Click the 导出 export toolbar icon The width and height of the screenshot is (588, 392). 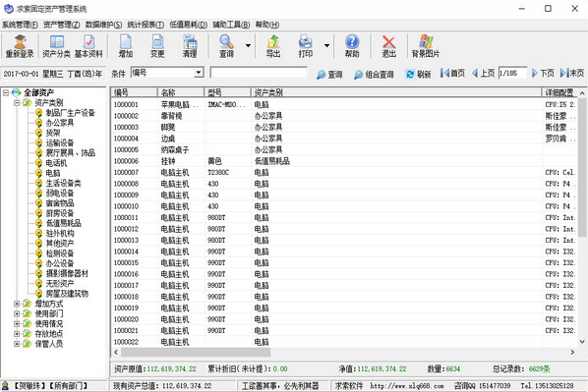click(273, 46)
